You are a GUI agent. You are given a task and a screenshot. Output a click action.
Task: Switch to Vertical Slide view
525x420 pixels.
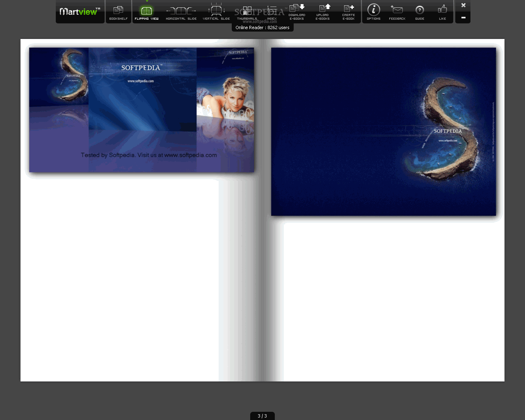click(216, 12)
